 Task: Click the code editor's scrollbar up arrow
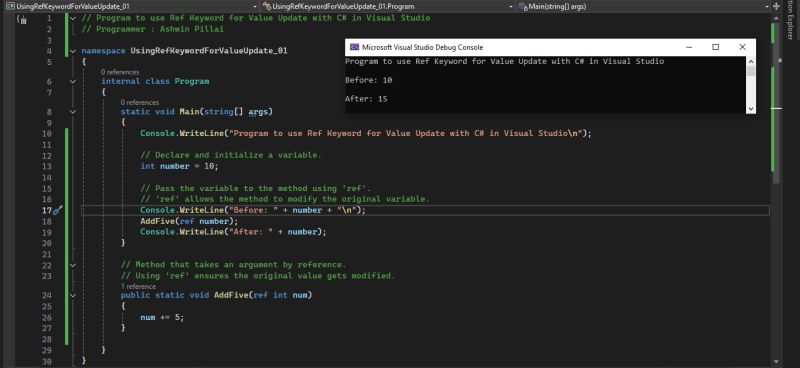coord(776,18)
